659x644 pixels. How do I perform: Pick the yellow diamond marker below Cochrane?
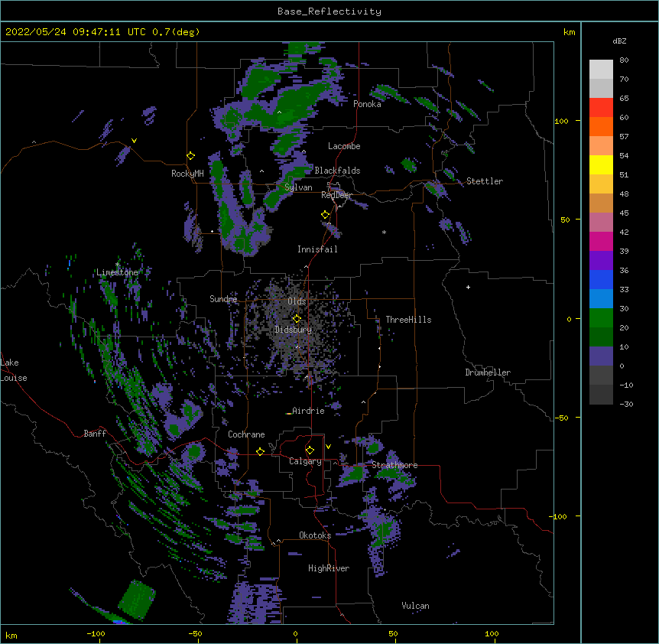tap(260, 451)
